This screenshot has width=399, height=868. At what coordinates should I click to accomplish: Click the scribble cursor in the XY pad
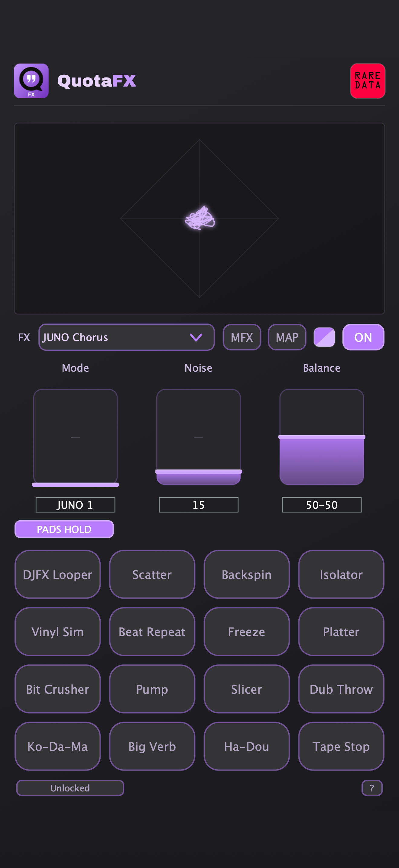[x=200, y=218]
